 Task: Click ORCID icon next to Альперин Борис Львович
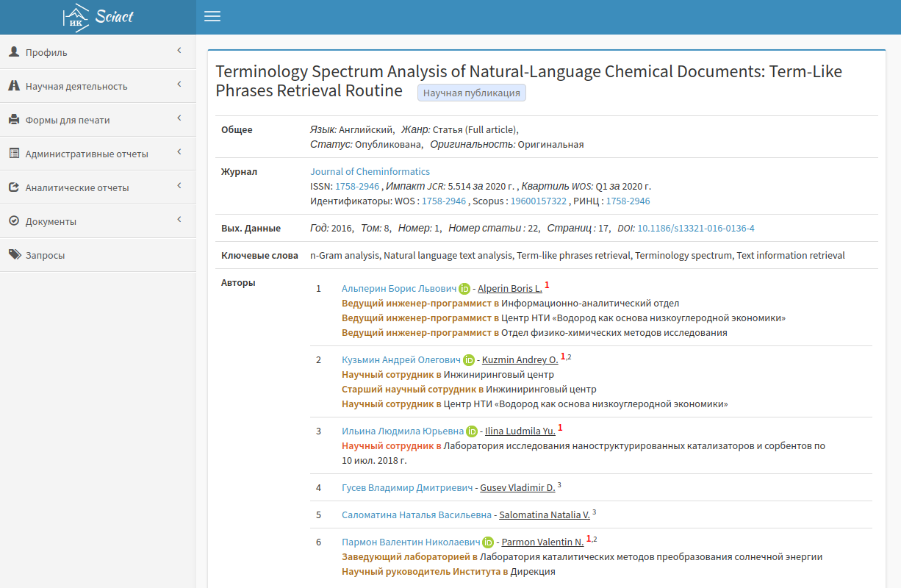point(464,289)
